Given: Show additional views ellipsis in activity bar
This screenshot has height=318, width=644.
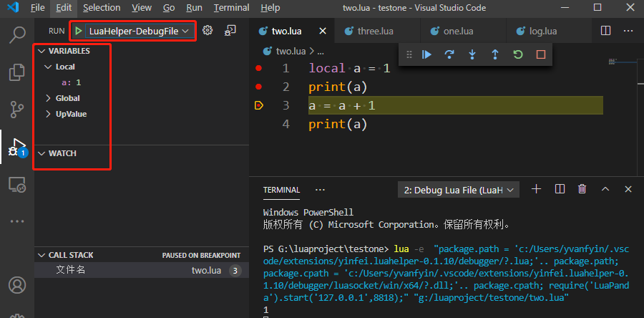Looking at the screenshot, I should coord(17,221).
